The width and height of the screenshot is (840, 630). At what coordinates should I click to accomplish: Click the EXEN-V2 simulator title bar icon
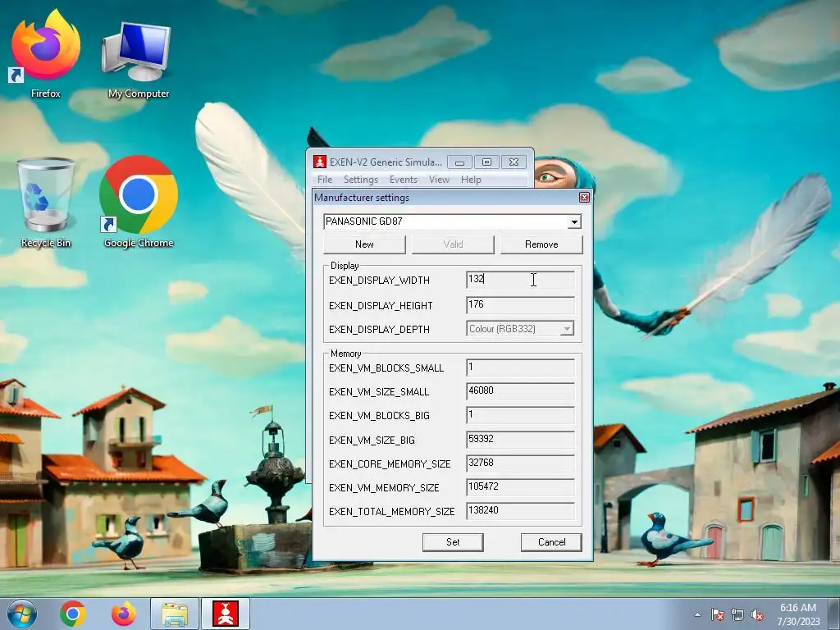pyautogui.click(x=320, y=162)
